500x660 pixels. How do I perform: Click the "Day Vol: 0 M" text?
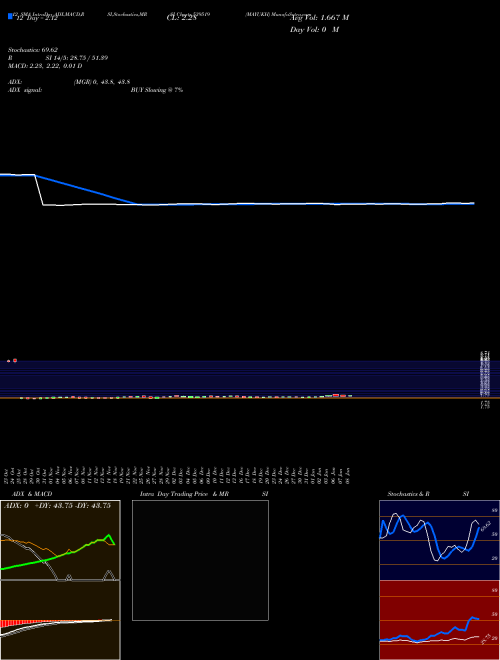(x=314, y=30)
